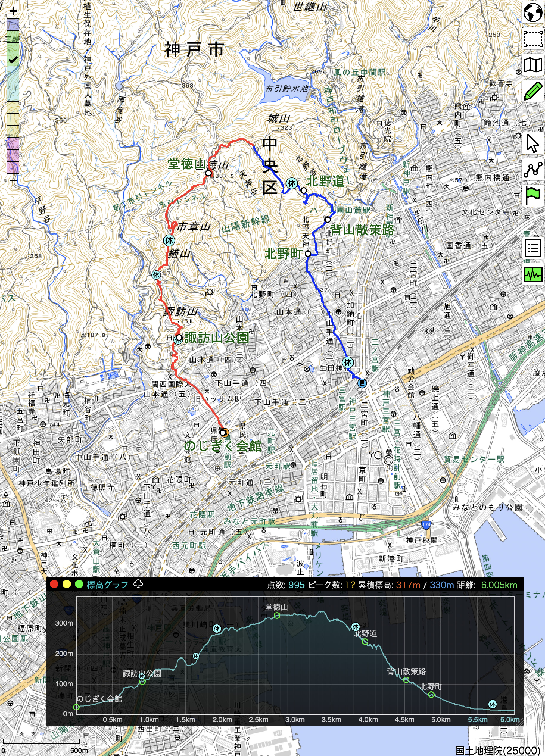Click the cloud download icon beside 標高グラフ

coord(138,584)
